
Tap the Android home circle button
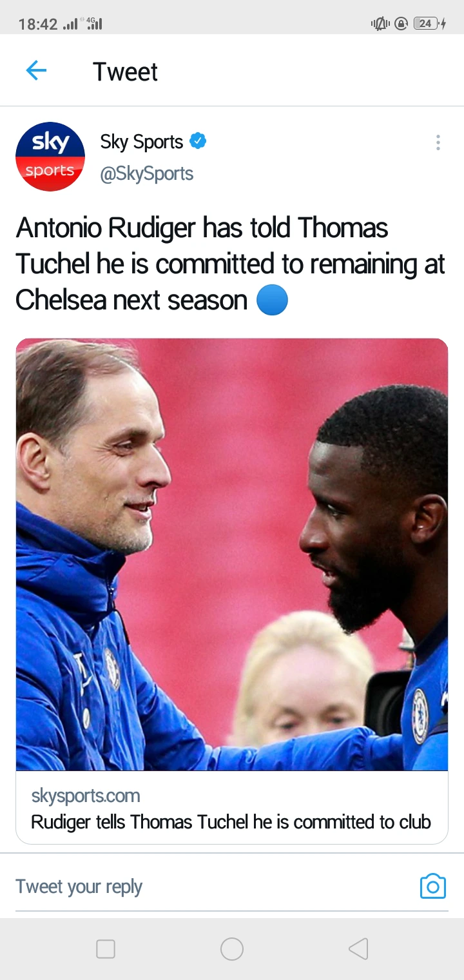[232, 949]
